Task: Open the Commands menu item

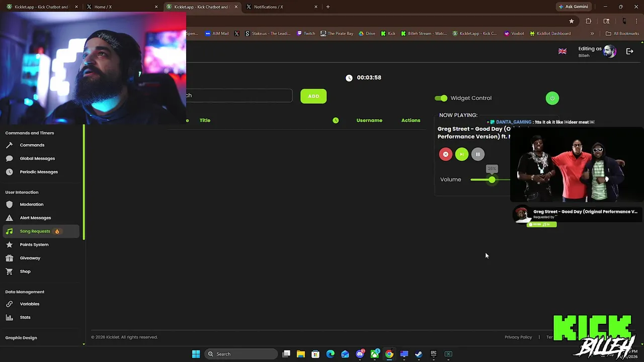Action: pos(32,145)
